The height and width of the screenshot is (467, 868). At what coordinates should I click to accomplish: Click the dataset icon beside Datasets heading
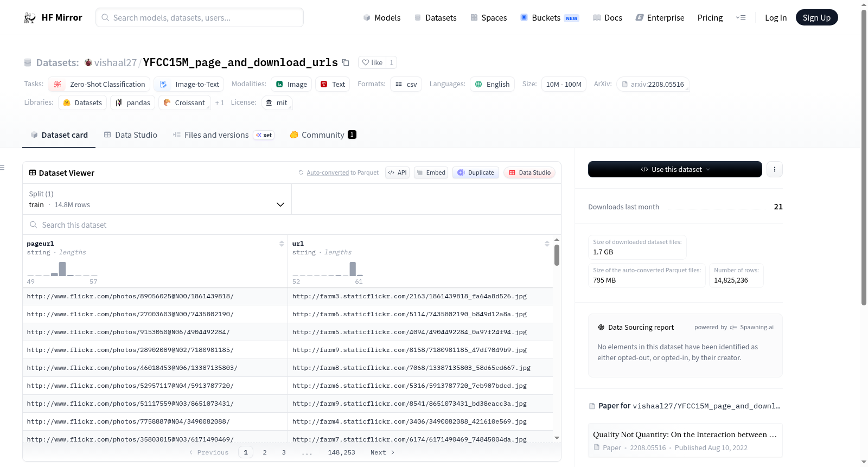(x=28, y=63)
